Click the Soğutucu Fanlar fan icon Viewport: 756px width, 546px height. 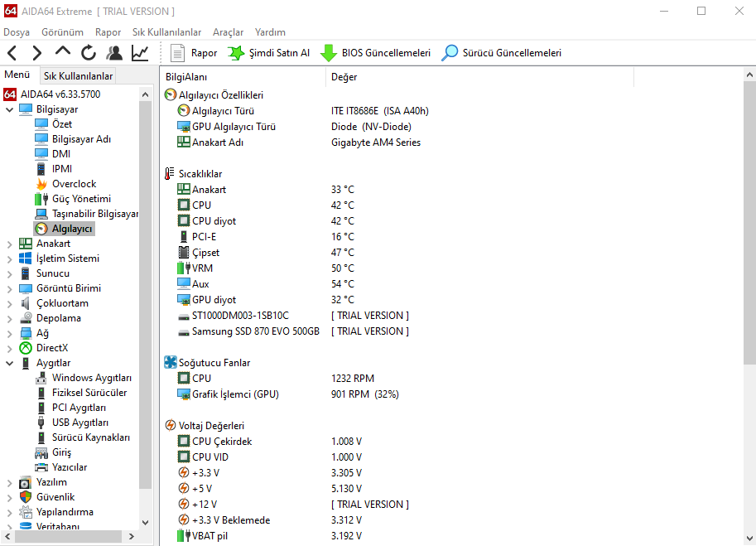(171, 362)
